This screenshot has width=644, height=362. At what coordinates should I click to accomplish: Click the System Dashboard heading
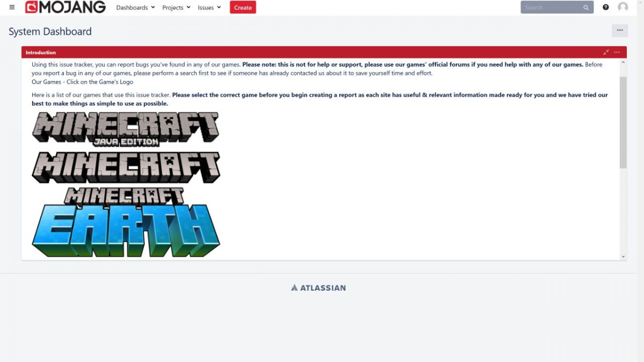coord(49,31)
